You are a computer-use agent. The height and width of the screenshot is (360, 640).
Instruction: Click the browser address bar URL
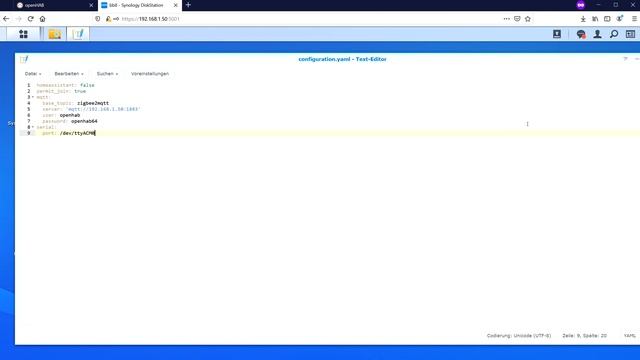150,19
